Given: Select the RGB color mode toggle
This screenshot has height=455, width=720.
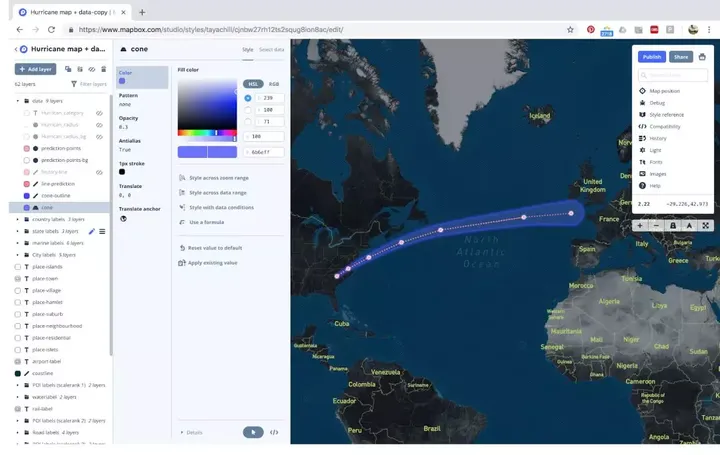Looking at the screenshot, I should [274, 84].
